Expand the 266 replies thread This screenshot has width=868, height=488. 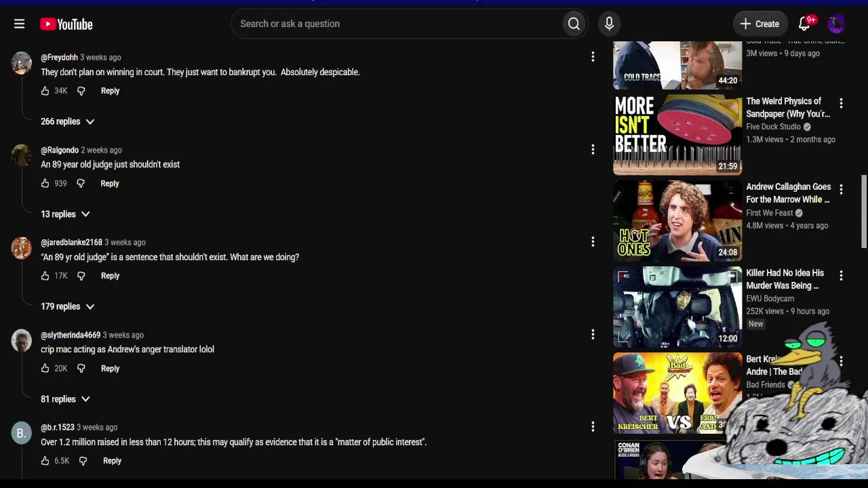coord(68,121)
